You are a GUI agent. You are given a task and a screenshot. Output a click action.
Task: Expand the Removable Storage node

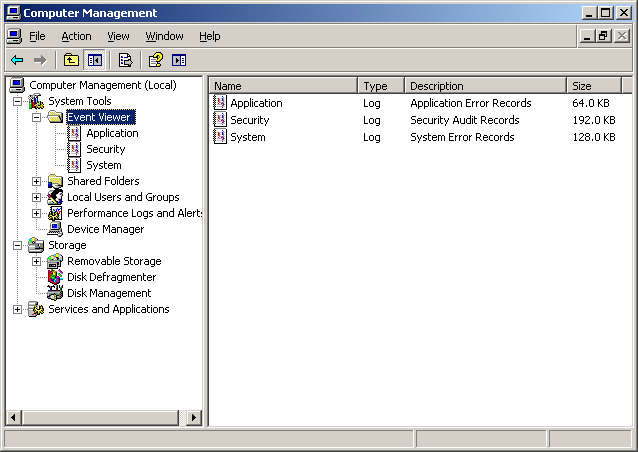(37, 261)
